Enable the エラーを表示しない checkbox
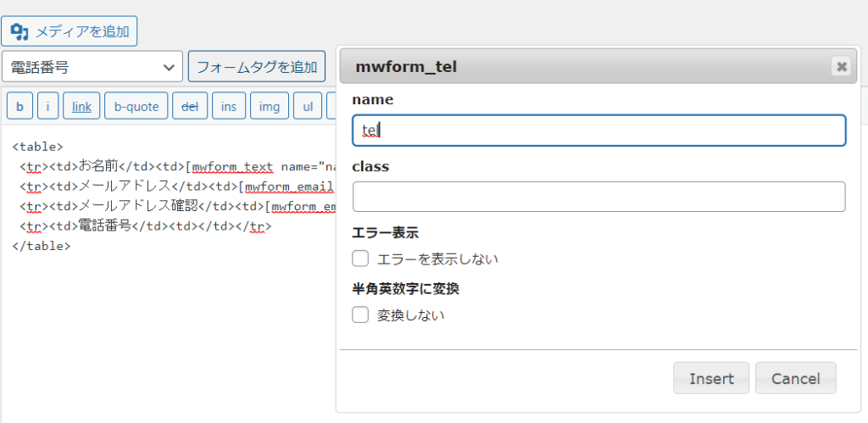Image resolution: width=868 pixels, height=423 pixels. 360,259
